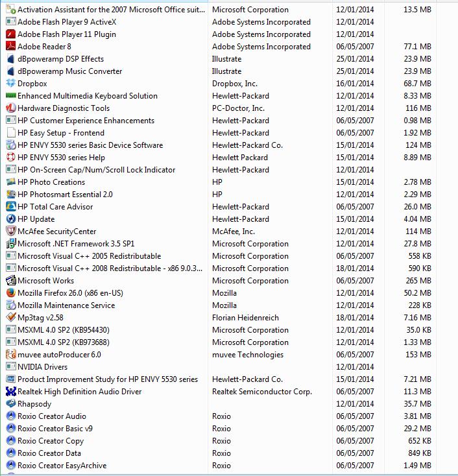Click the 50.2 MB size of Firefox
This screenshot has height=476, width=458.
pos(417,292)
